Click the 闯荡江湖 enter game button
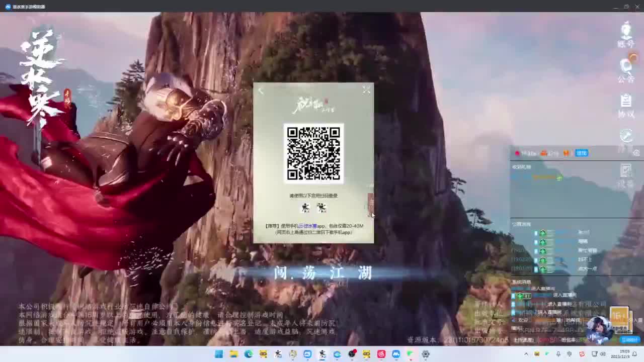Screen dimensions: 644x362 [323, 273]
